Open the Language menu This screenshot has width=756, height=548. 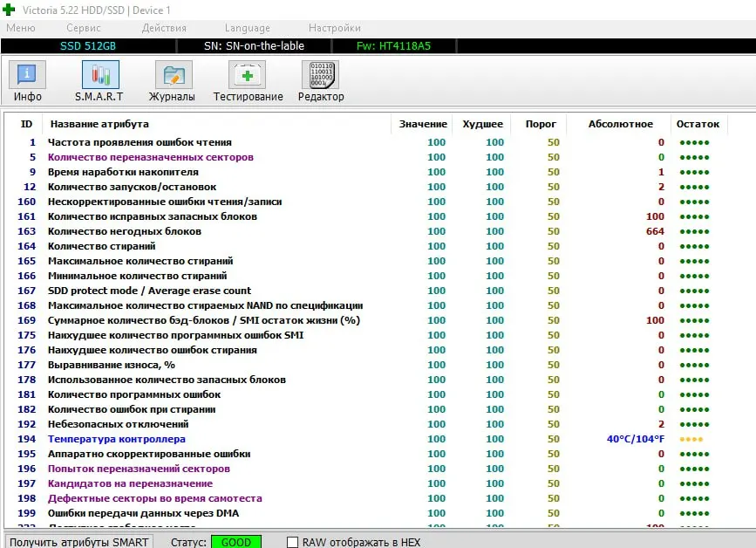[248, 28]
